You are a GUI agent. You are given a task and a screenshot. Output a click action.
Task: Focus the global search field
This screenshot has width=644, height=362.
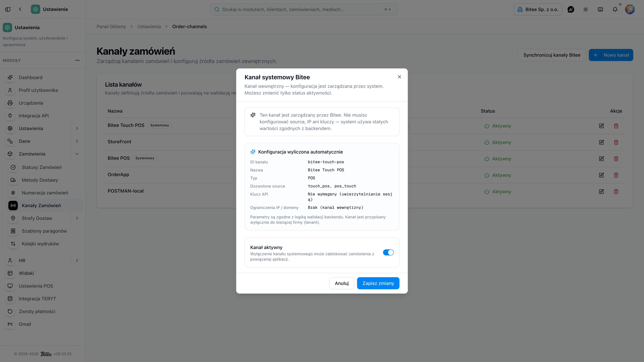[304, 10]
